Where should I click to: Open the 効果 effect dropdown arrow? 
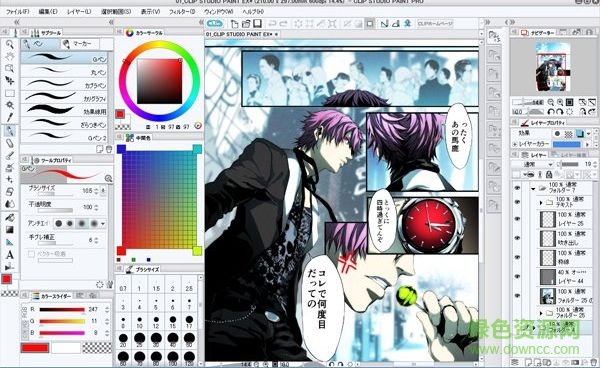click(589, 134)
